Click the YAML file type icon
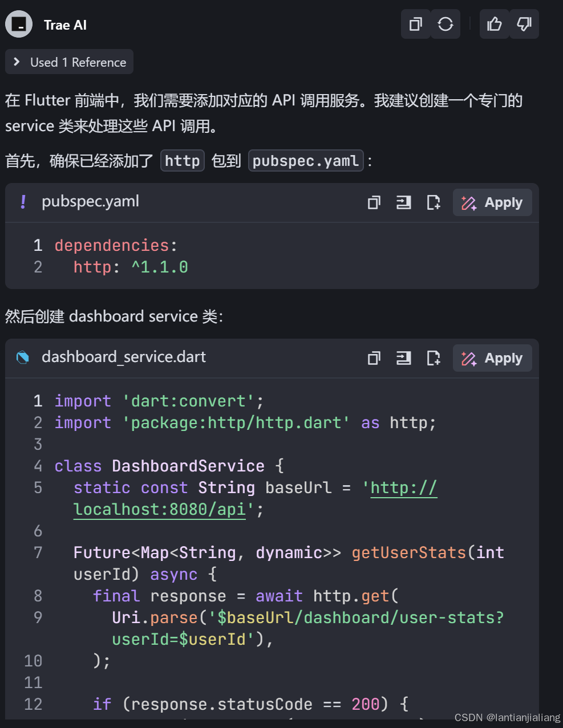 tap(23, 202)
